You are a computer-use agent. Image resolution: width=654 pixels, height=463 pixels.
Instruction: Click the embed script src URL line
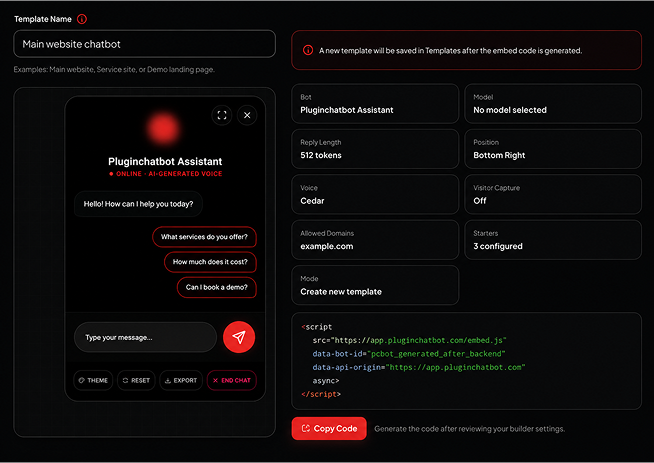tap(410, 340)
